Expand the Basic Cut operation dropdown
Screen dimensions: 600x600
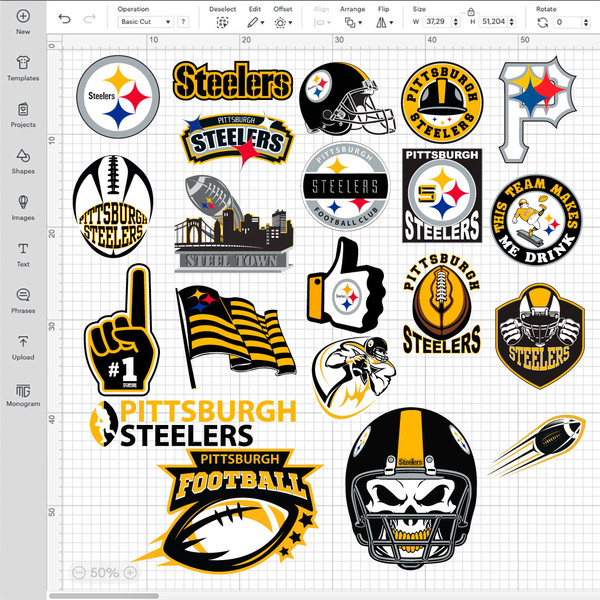pos(145,22)
